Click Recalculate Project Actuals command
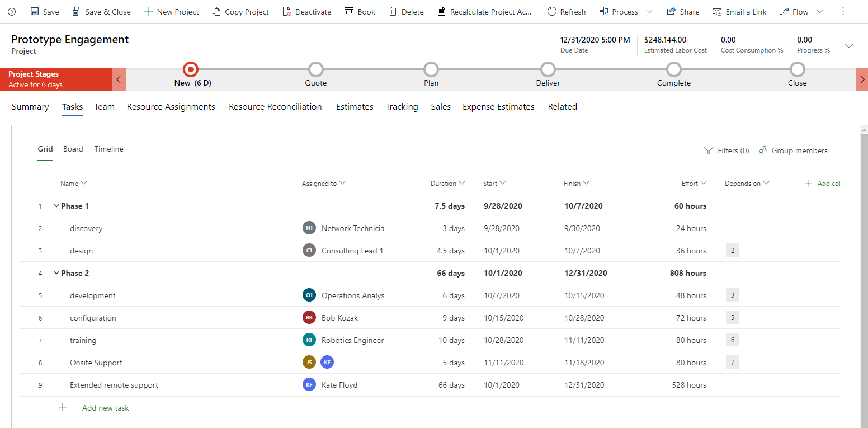Screen dimensions: 868x428 [484, 12]
